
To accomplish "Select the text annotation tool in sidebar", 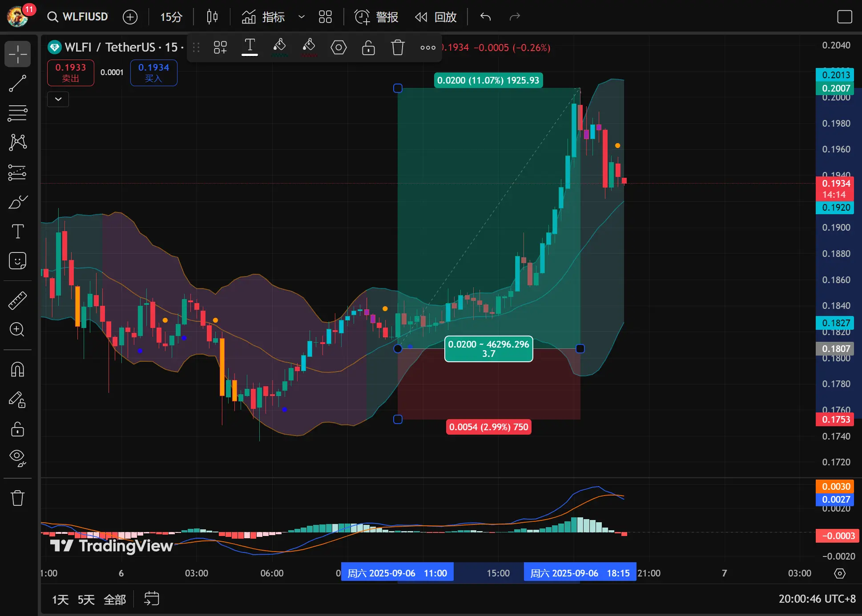I will coord(17,231).
